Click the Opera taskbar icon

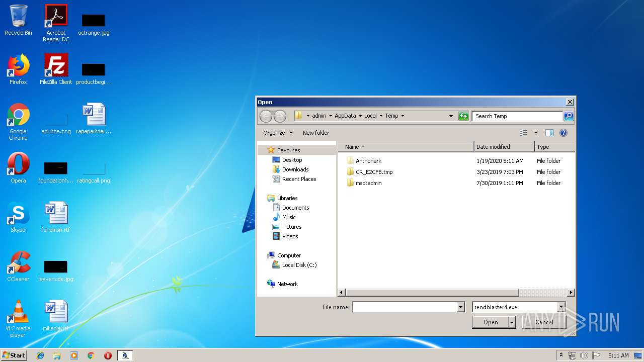click(108, 355)
